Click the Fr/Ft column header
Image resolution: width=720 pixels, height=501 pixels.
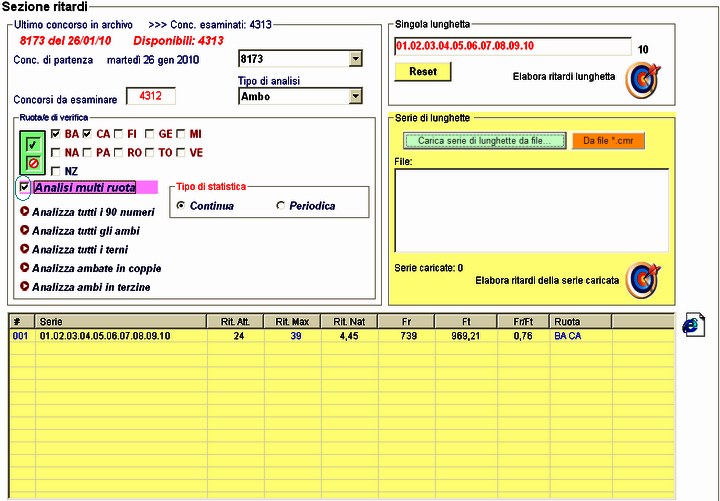[x=523, y=321]
